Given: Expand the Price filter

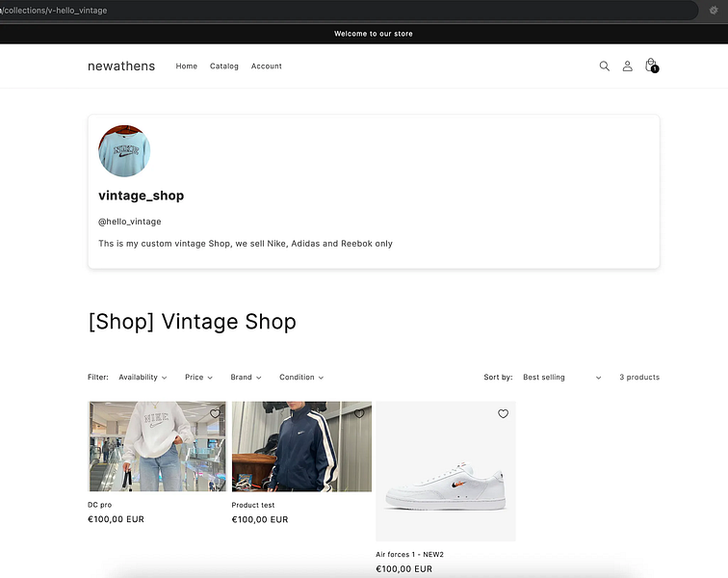Looking at the screenshot, I should tap(198, 378).
